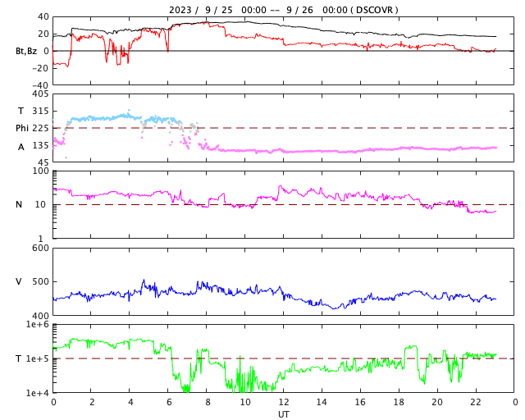Click the '1e+5' temperature tick label
Image resolution: width=525 pixels, height=420 pixels.
pos(38,358)
